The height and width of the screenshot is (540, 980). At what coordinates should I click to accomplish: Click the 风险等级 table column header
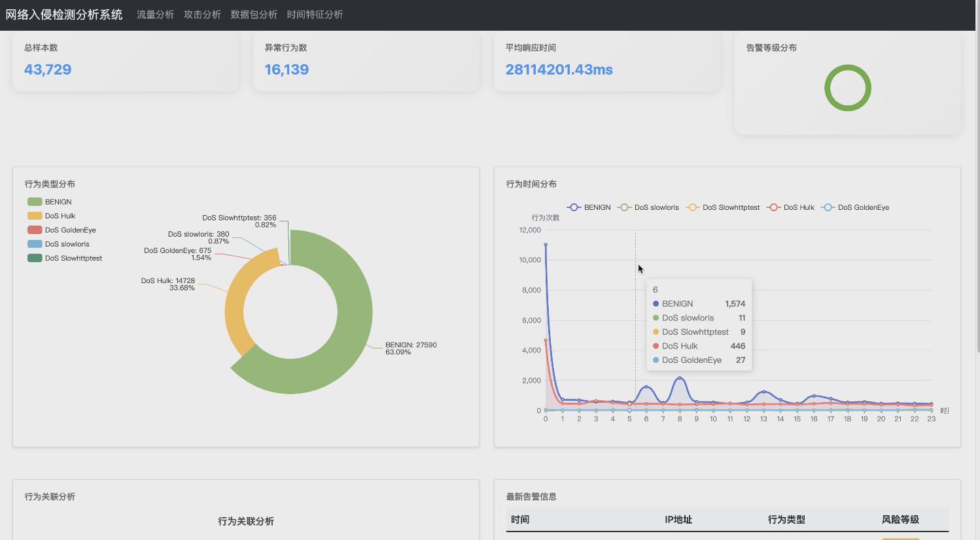(x=900, y=520)
